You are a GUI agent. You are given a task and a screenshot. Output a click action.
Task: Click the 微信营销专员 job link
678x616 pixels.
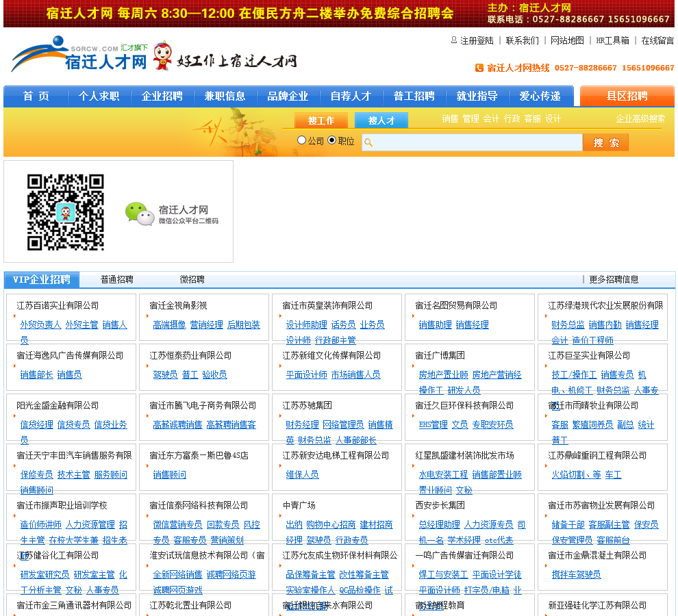pyautogui.click(x=177, y=525)
